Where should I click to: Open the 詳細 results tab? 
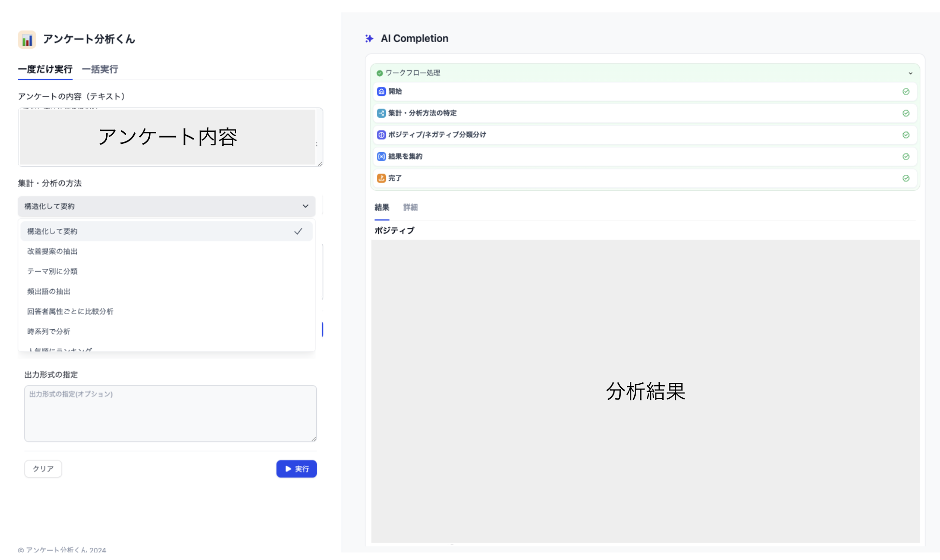410,207
